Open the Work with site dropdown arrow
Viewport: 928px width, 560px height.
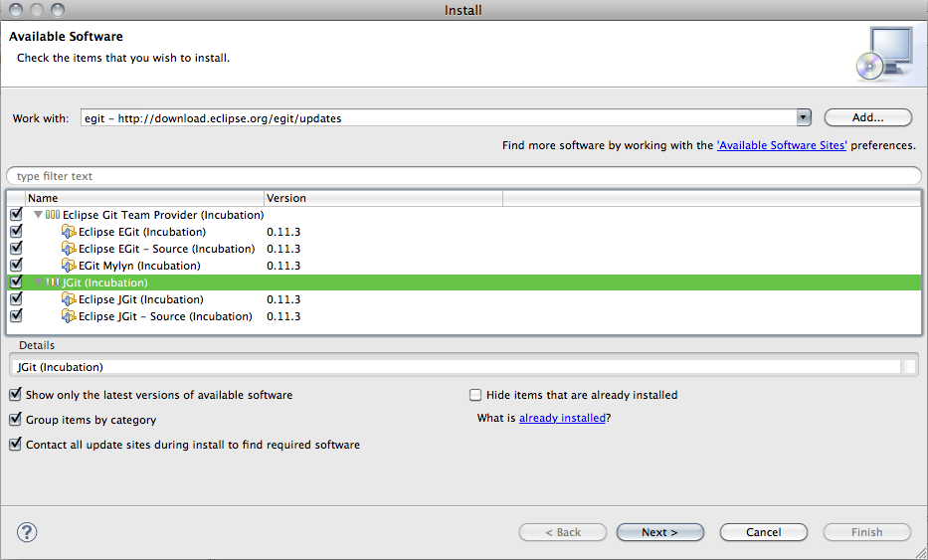click(803, 117)
